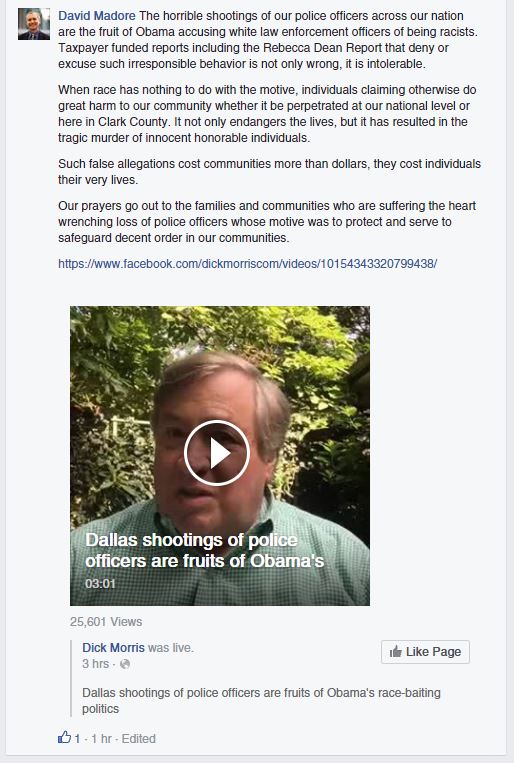Click the 1 hr comment timestamp
514x763 pixels.
click(102, 739)
